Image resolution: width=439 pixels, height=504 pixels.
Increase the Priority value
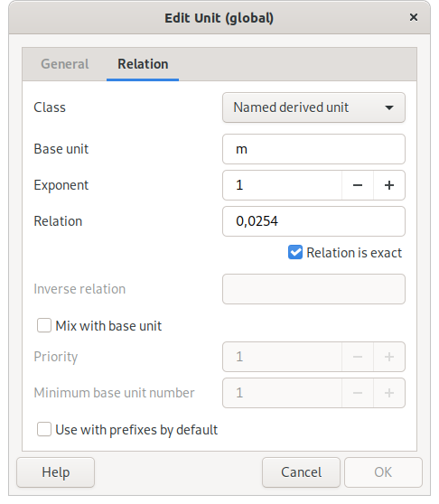(389, 357)
